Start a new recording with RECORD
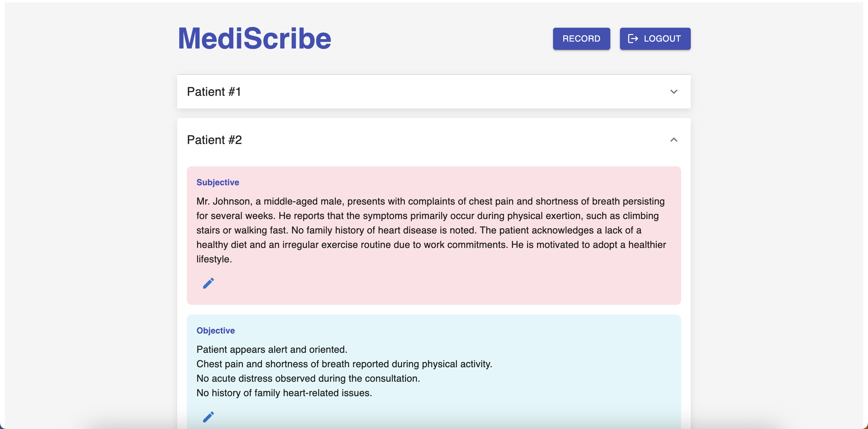Screen dimensions: 868x429 581,39
